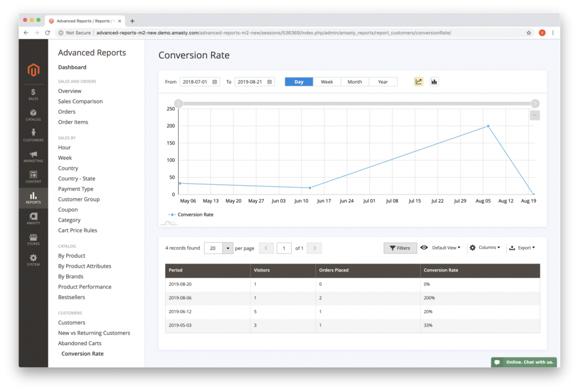Start a chat via the Online chat button

point(523,361)
